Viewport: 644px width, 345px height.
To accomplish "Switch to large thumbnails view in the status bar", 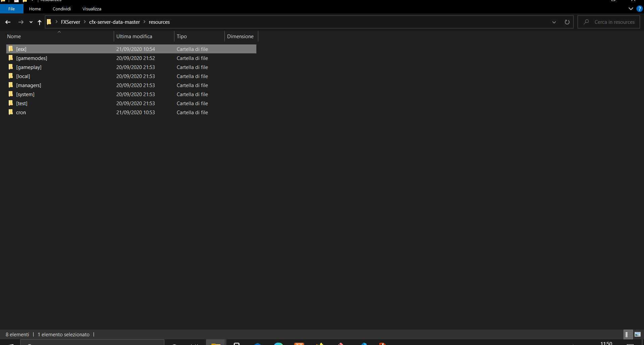I will pyautogui.click(x=637, y=334).
